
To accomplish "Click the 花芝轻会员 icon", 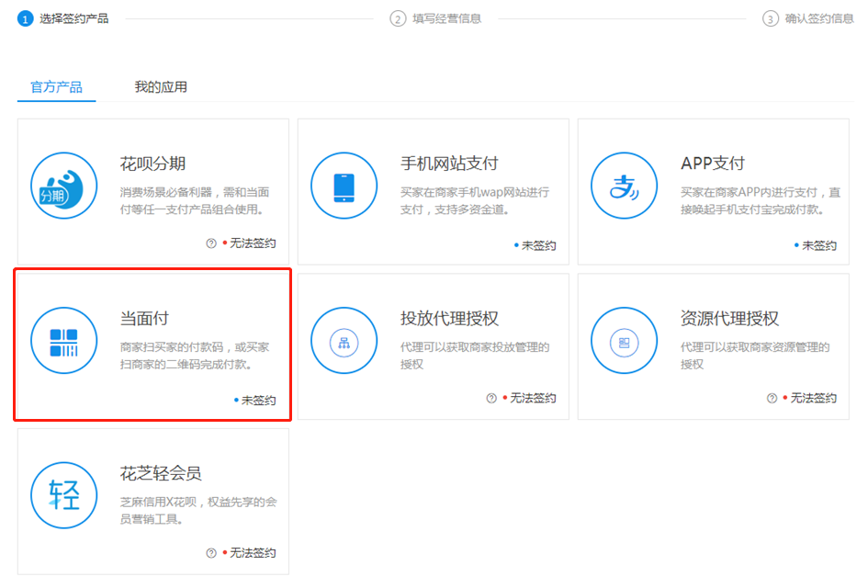I will coord(62,496).
